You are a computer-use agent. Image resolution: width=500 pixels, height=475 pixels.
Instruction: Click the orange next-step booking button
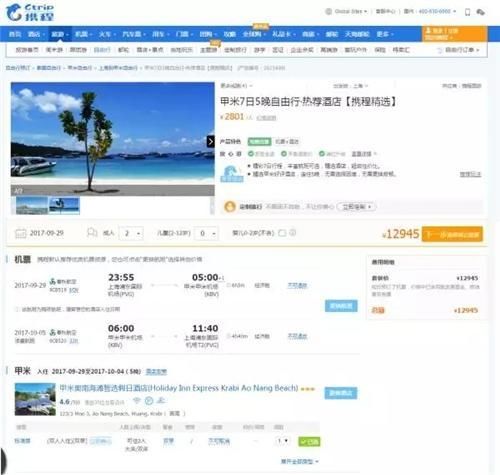tap(452, 234)
